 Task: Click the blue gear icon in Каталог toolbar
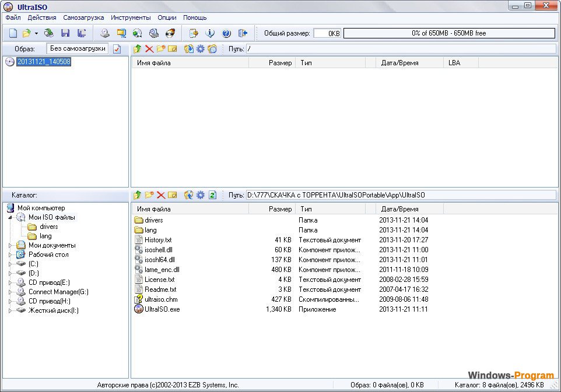pos(201,195)
